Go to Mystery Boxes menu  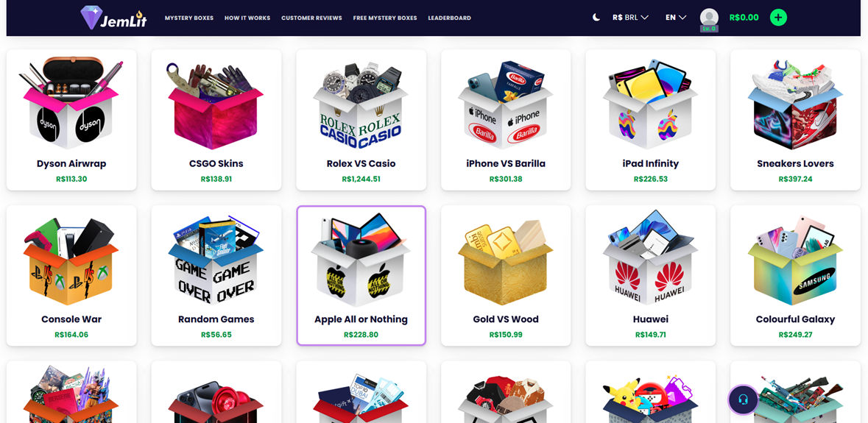point(188,18)
